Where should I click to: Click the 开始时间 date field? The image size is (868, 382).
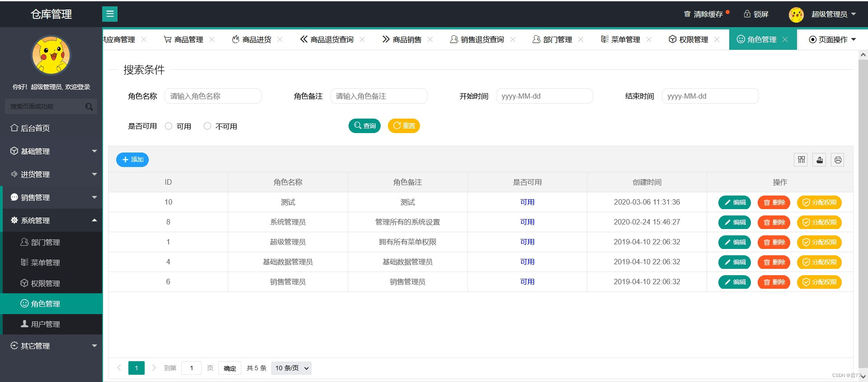tap(544, 96)
